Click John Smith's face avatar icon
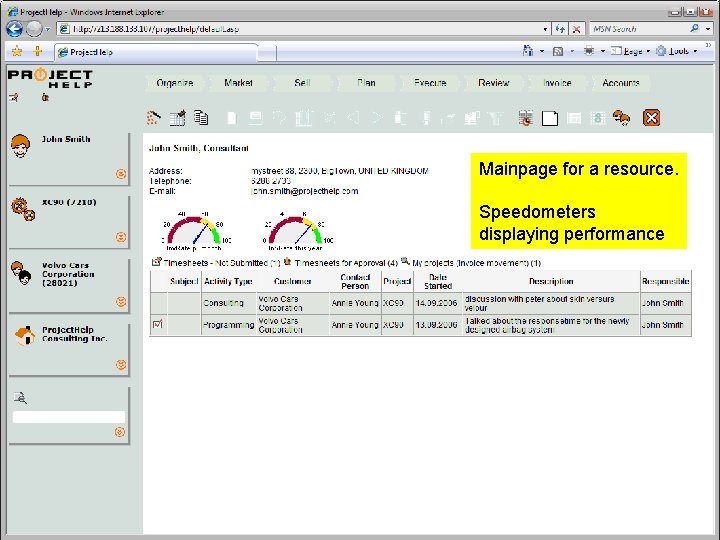 21,146
